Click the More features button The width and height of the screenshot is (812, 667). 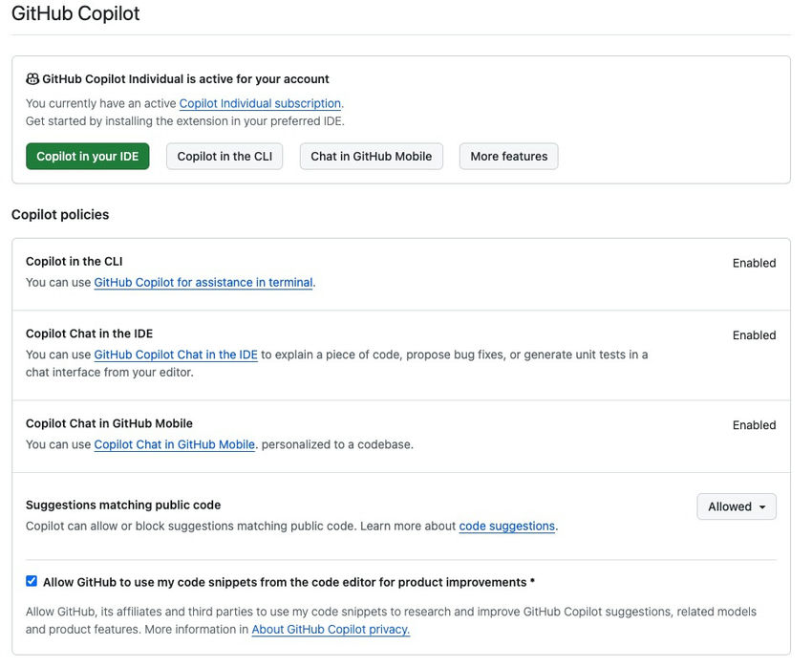point(508,157)
